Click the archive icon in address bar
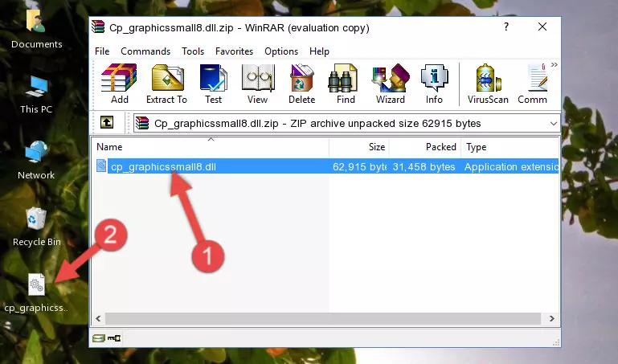 point(142,123)
